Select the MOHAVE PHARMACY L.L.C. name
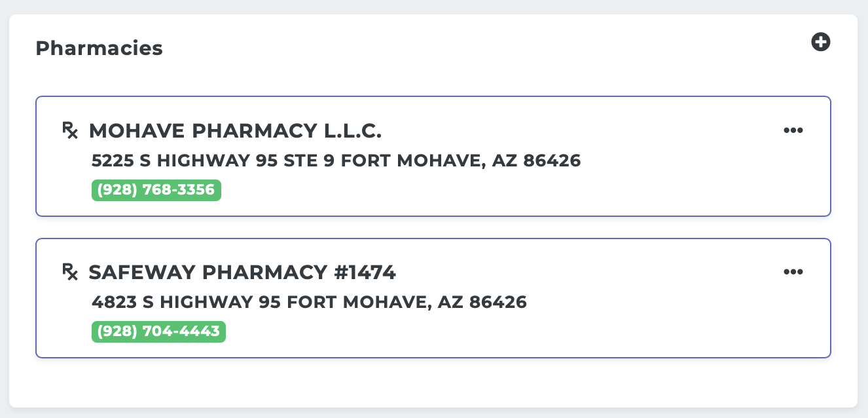The height and width of the screenshot is (418, 868). point(235,131)
